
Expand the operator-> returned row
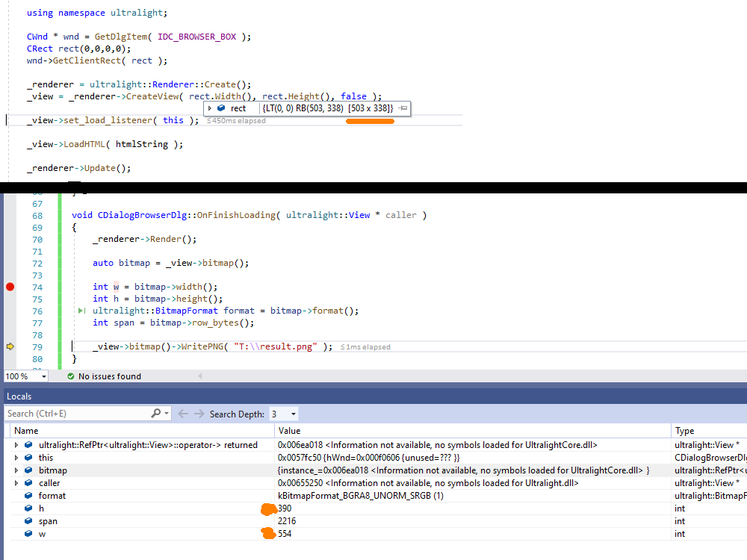pos(16,445)
